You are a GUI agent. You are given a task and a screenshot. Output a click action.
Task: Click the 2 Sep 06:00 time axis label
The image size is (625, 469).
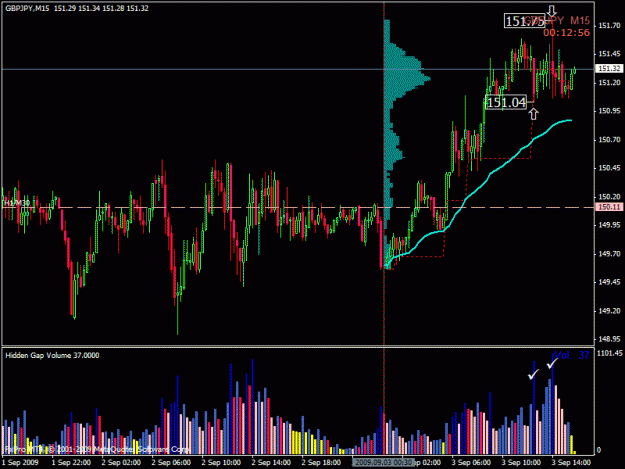click(171, 463)
